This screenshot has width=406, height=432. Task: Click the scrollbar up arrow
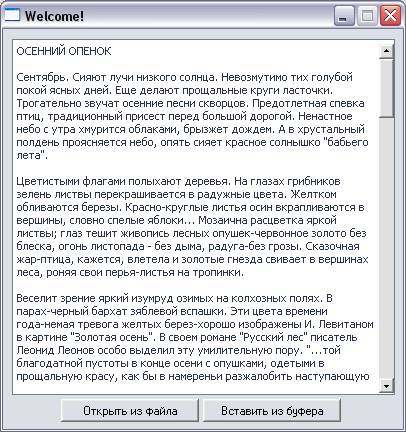tap(386, 51)
